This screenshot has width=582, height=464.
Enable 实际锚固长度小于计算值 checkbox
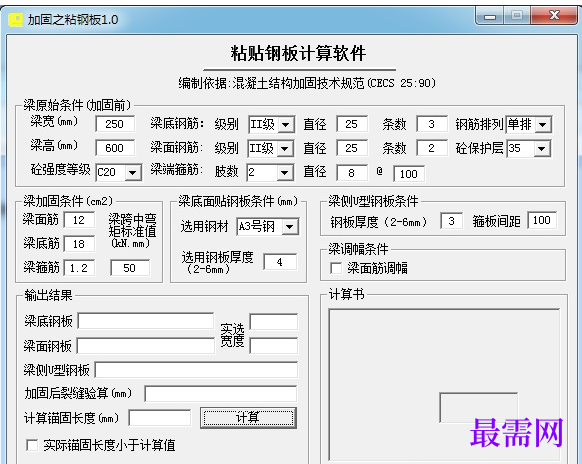32,445
